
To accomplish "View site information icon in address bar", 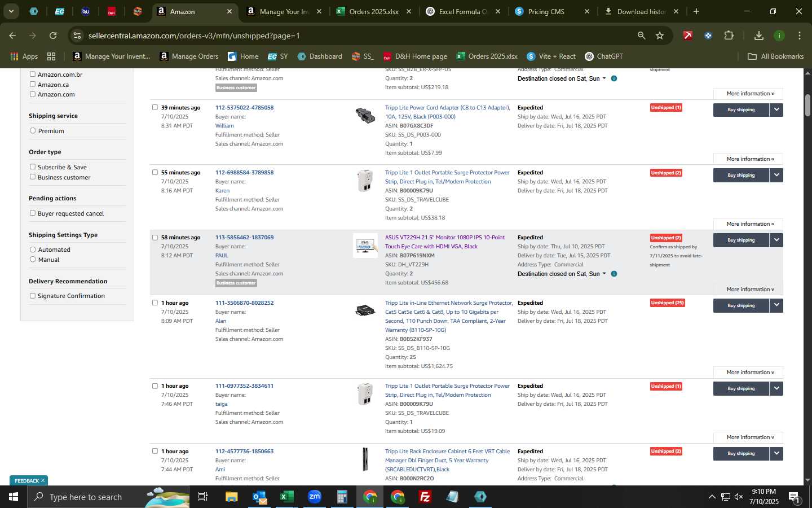I will [78, 36].
